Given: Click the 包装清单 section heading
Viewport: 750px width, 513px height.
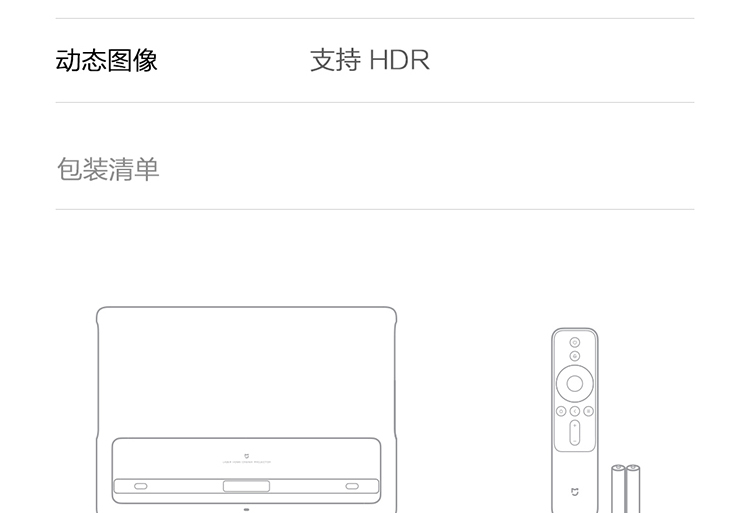Looking at the screenshot, I should (108, 169).
